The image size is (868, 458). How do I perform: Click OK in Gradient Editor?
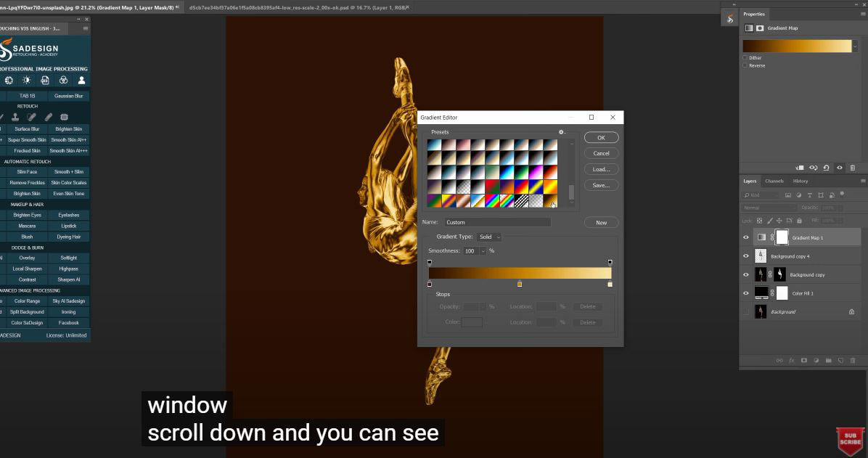601,137
